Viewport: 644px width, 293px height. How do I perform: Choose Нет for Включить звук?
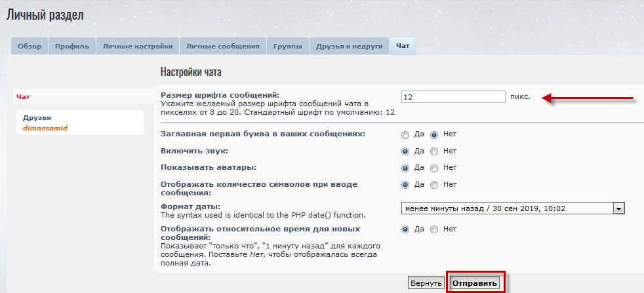434,151
